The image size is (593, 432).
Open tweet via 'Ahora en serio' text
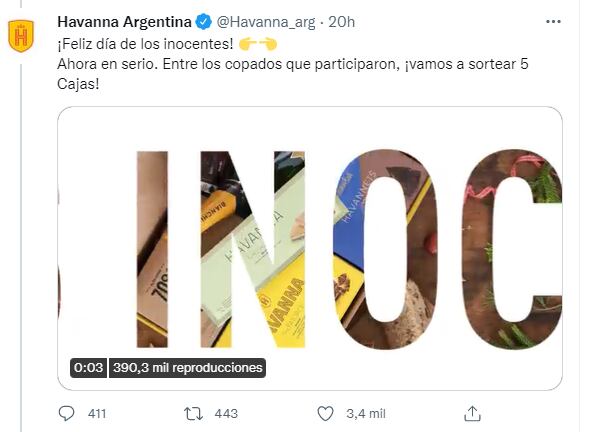click(x=106, y=64)
